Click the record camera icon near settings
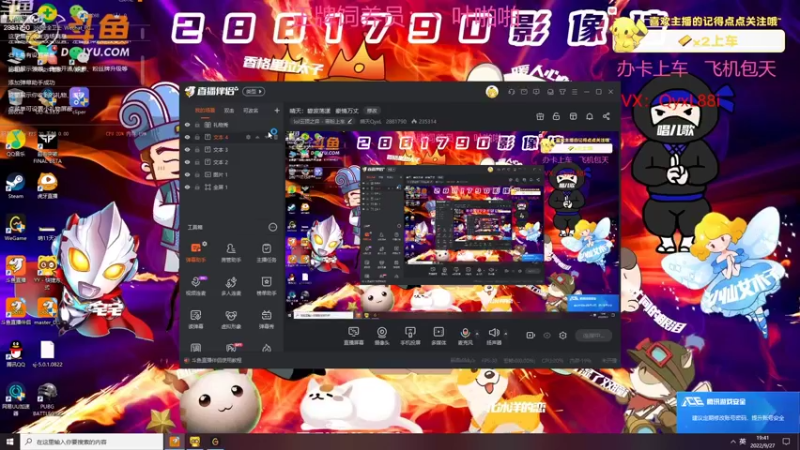The width and height of the screenshot is (800, 450). tap(531, 335)
